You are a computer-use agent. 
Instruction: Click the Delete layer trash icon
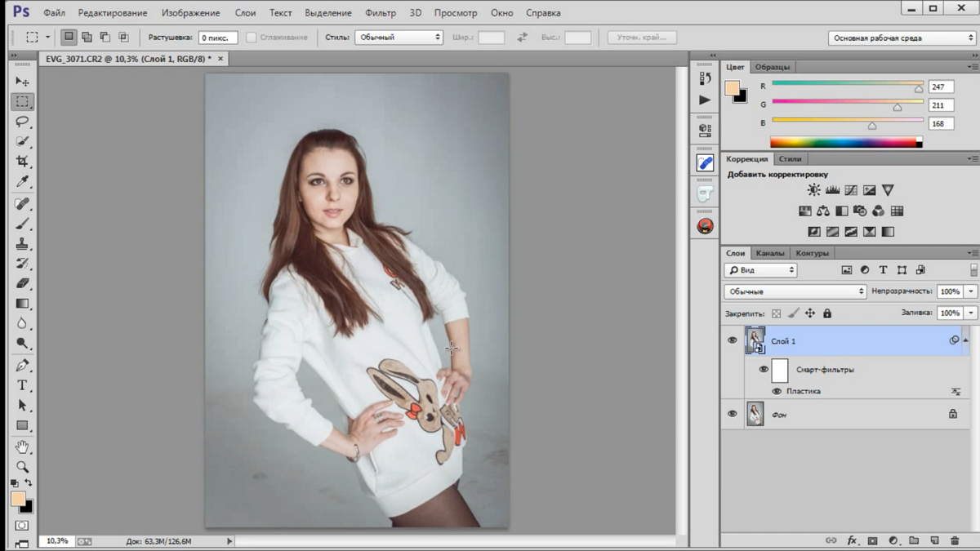955,540
